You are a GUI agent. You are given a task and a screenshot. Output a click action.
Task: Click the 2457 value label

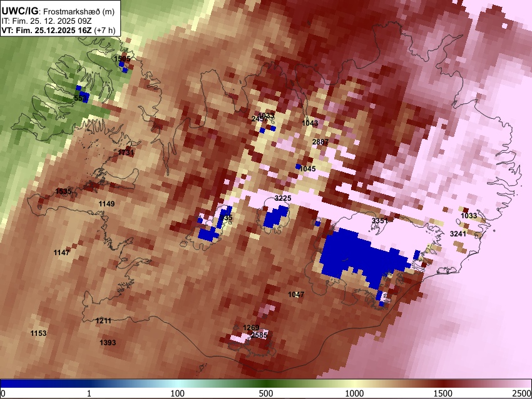pos(259,119)
